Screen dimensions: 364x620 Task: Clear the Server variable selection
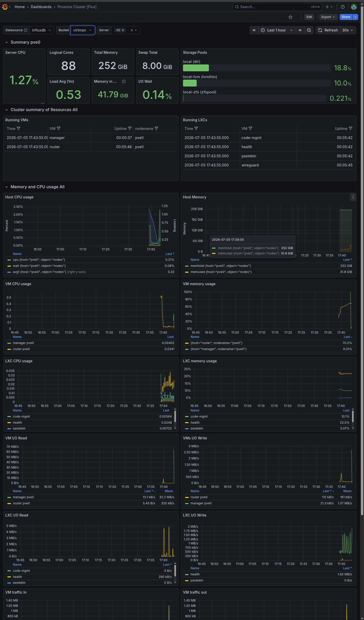click(132, 30)
